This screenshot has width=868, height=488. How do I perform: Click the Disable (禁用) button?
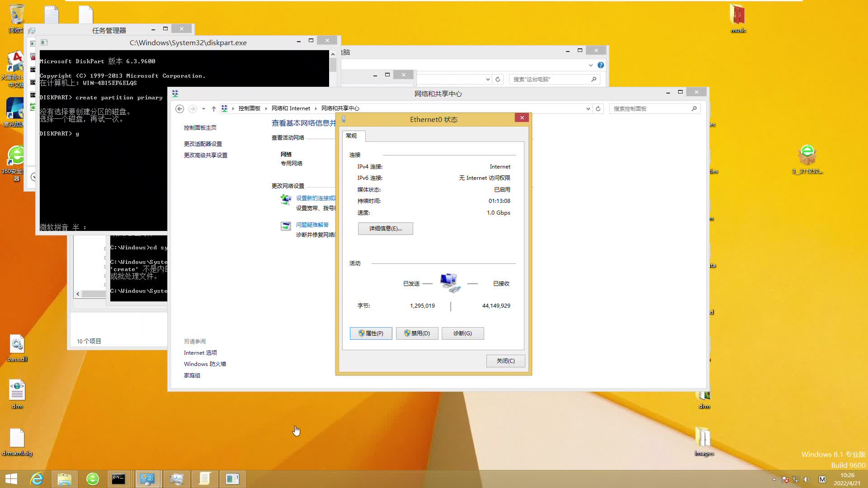(417, 333)
